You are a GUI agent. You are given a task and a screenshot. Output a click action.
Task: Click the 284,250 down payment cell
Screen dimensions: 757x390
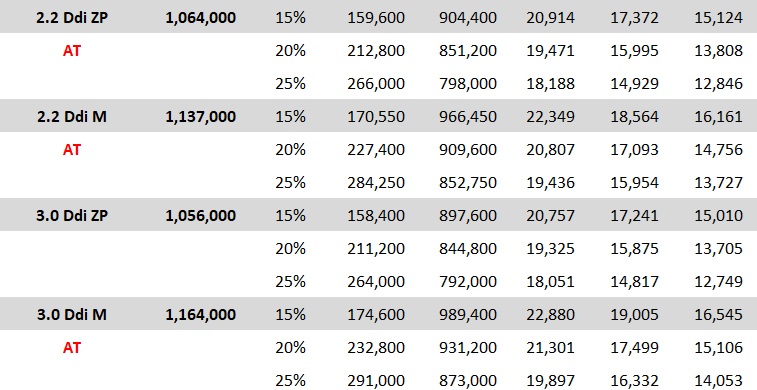[376, 182]
